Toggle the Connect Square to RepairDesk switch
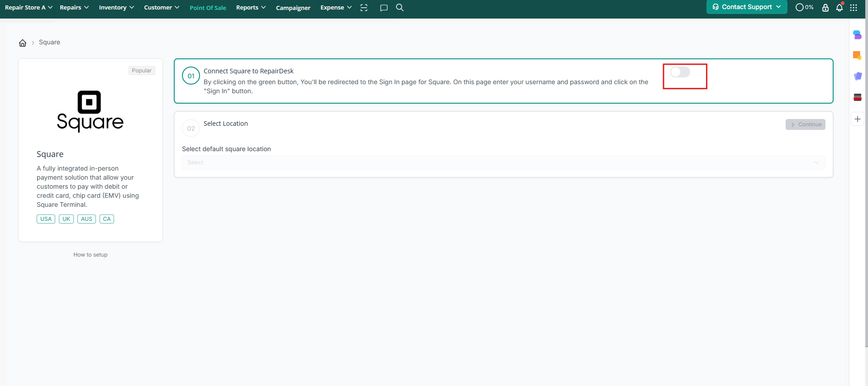Screen dimensions: 868x386 (680, 72)
